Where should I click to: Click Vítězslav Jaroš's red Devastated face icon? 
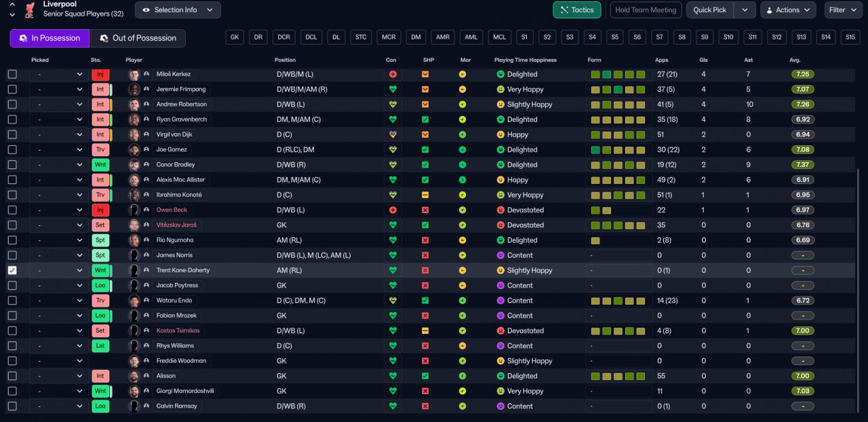(501, 225)
